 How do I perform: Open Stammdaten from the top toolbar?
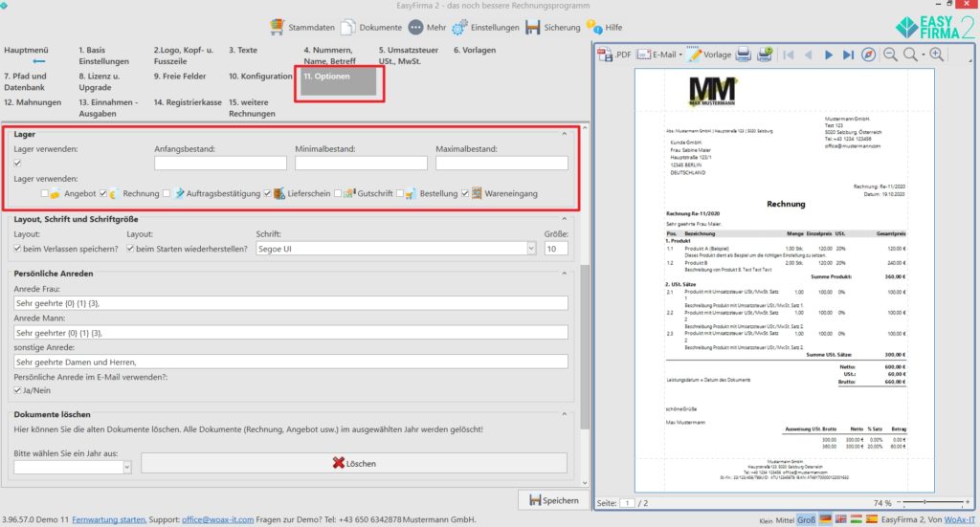302,27
